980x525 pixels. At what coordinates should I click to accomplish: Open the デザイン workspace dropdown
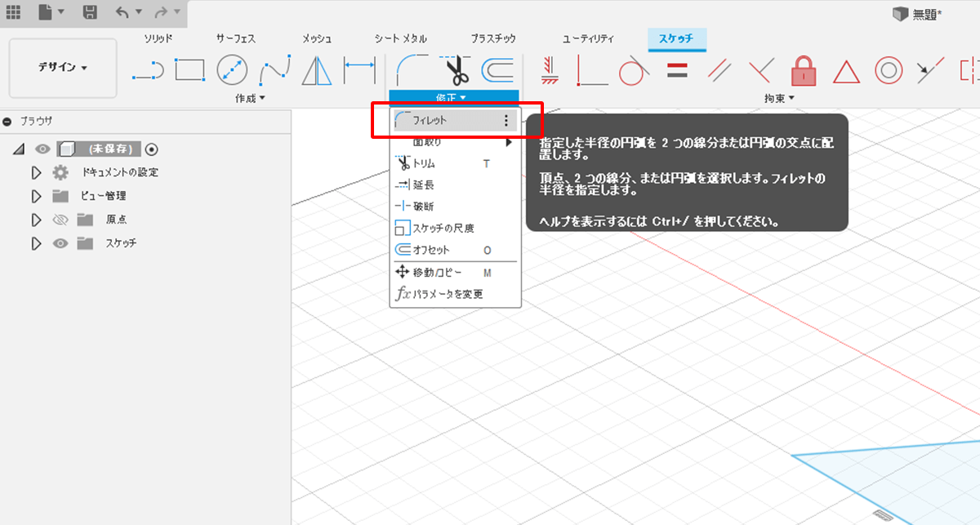pyautogui.click(x=63, y=68)
